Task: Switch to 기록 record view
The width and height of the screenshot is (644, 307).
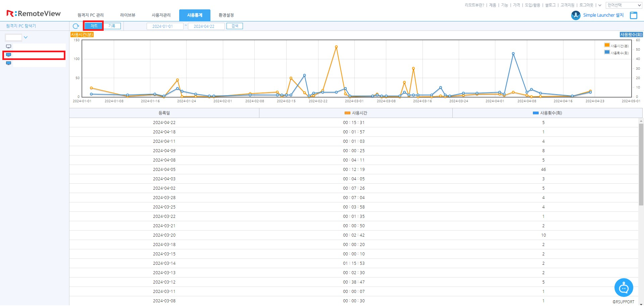Action: pyautogui.click(x=112, y=26)
